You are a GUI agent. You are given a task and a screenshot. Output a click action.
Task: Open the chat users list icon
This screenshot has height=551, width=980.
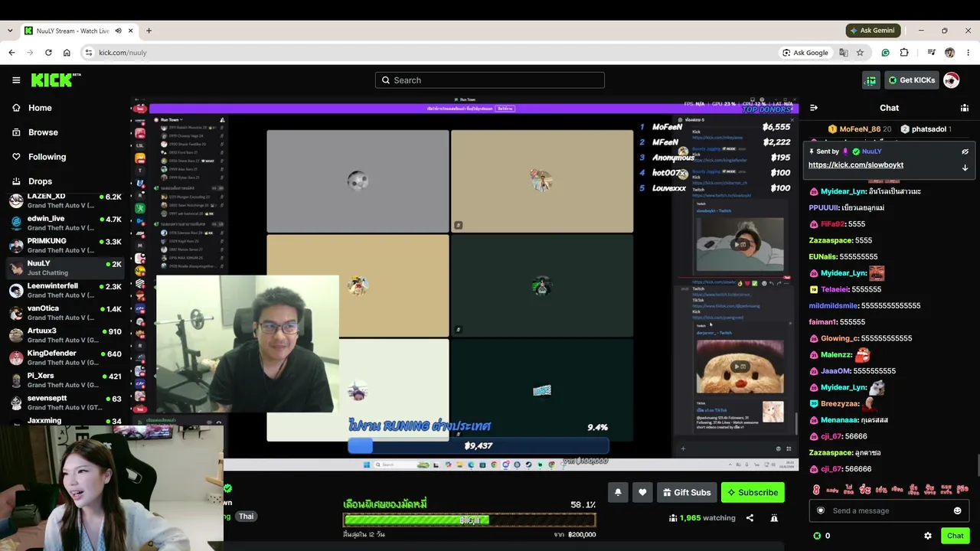pyautogui.click(x=964, y=108)
